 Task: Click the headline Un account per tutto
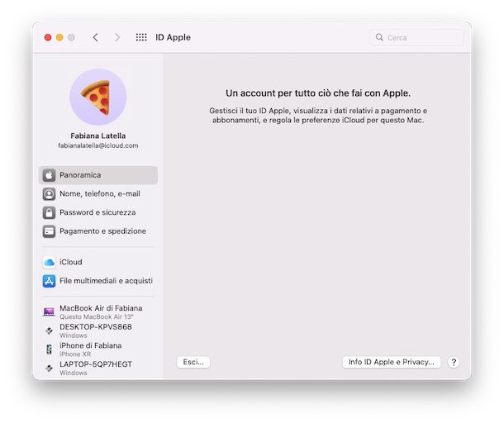click(x=318, y=93)
